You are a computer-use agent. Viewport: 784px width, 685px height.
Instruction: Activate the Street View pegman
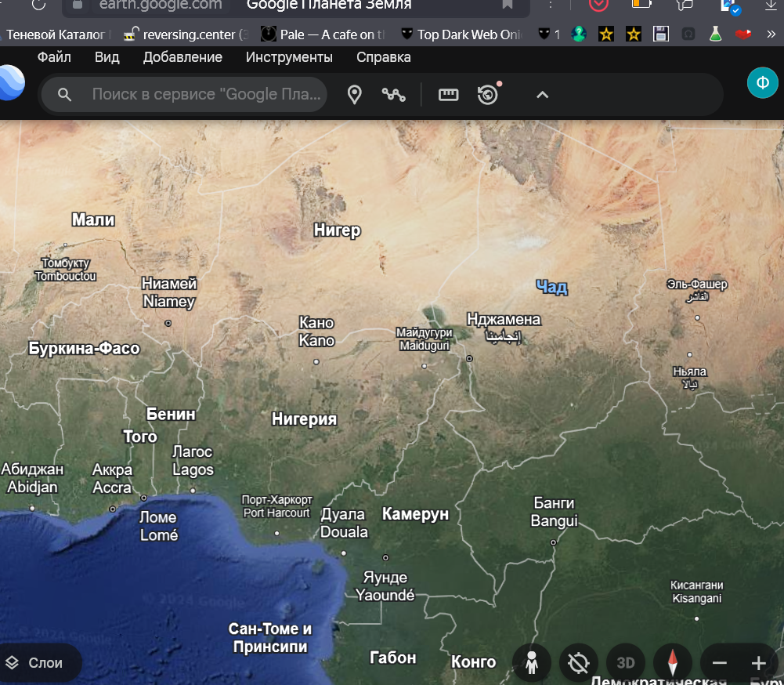click(x=533, y=663)
